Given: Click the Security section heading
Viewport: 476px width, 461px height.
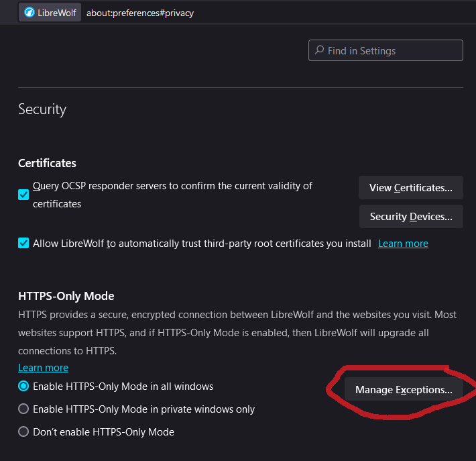Looking at the screenshot, I should pyautogui.click(x=42, y=109).
